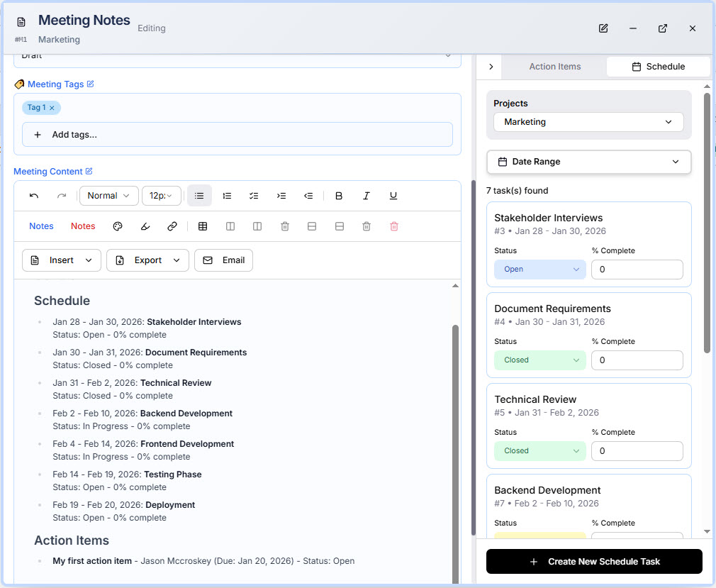Insert a hyperlink using the link icon
This screenshot has height=588, width=716.
[172, 226]
